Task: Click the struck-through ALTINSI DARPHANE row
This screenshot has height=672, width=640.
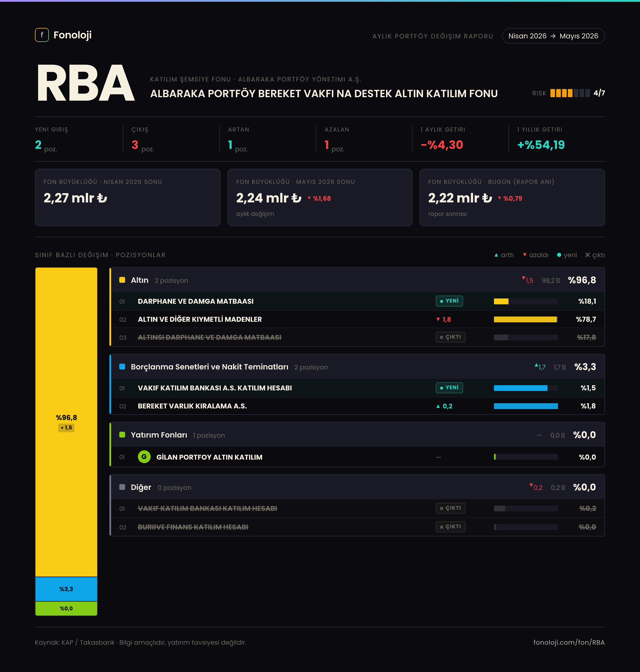Action: coord(357,337)
